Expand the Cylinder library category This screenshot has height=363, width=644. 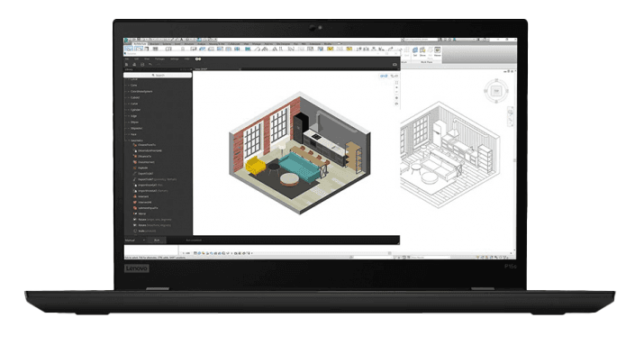135,109
